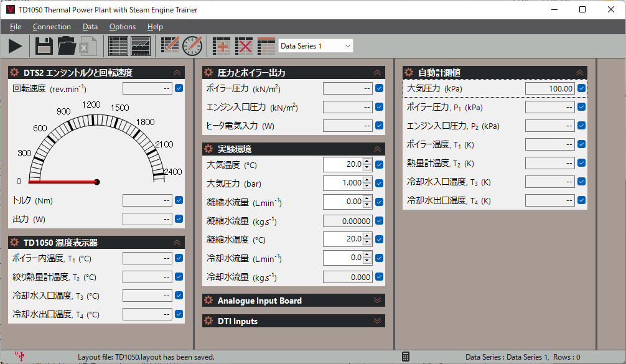Screen dimensions: 626x364
Task: Click the layout saved status message
Action: pyautogui.click(x=146, y=357)
